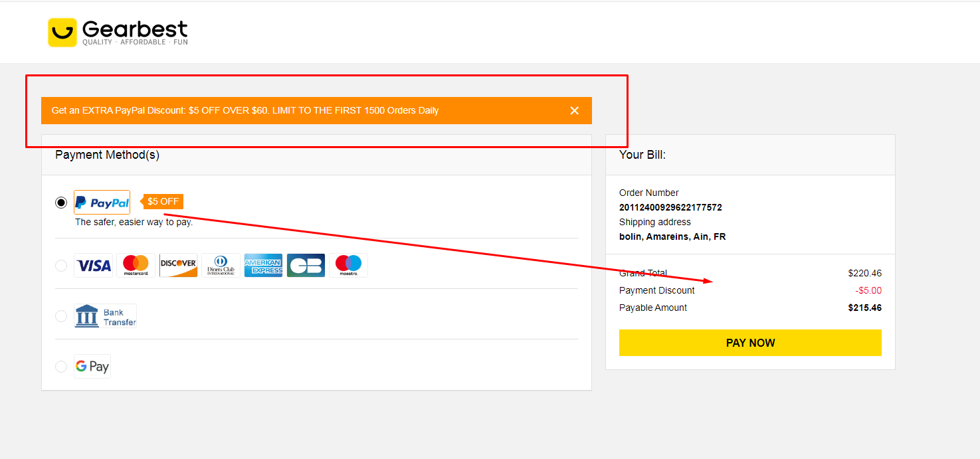980x459 pixels.
Task: Click the Payment Discount label
Action: click(x=656, y=290)
